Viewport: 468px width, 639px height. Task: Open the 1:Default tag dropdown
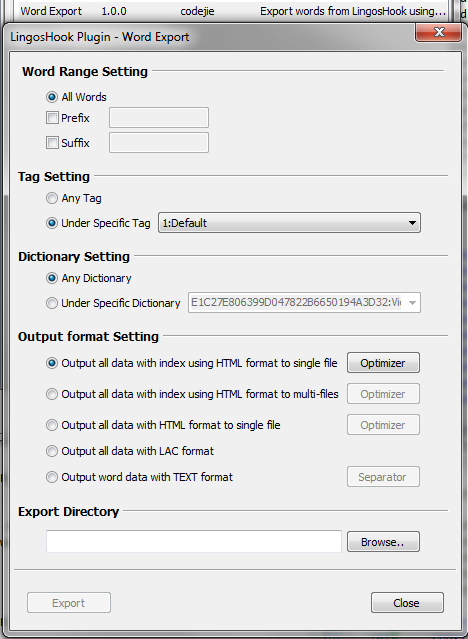click(289, 223)
